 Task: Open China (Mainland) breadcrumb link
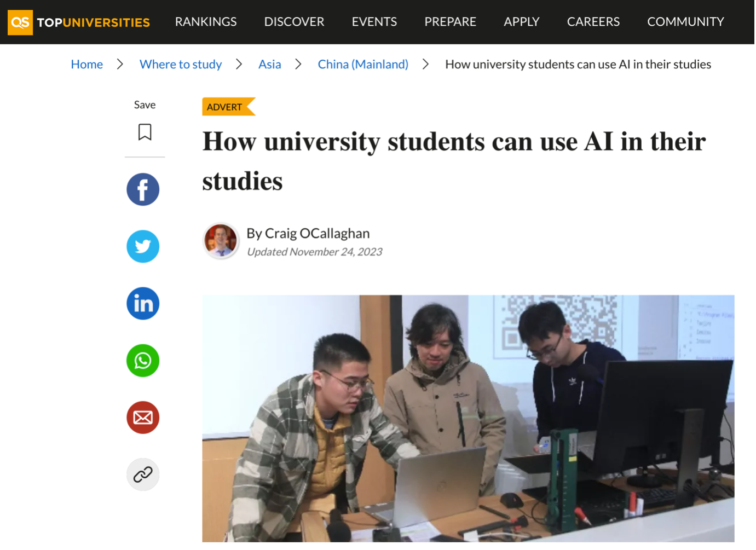(363, 65)
